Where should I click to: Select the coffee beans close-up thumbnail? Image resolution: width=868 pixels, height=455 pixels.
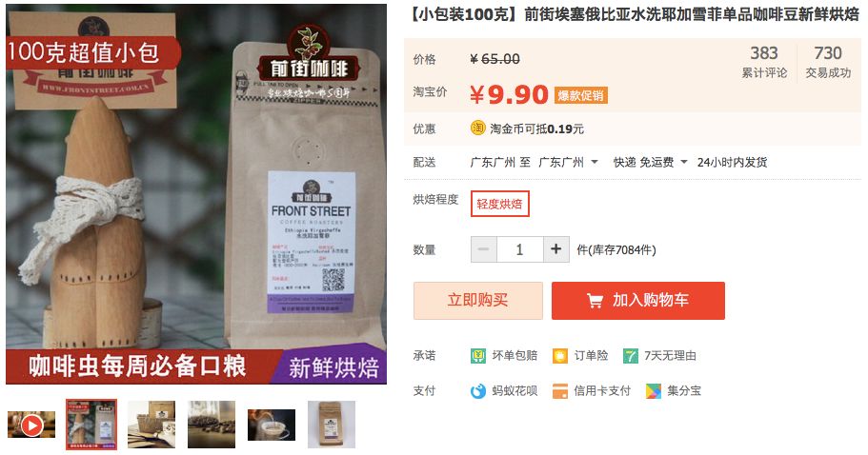point(212,425)
